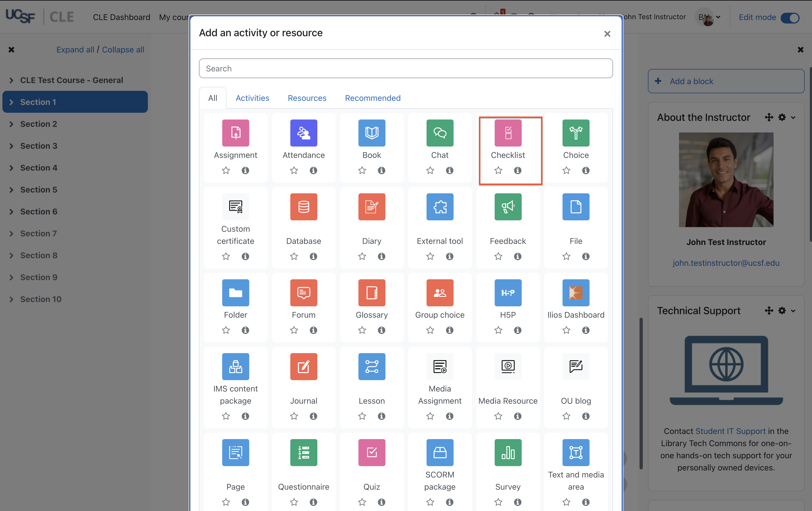
Task: Add a Forum activity
Action: [304, 293]
